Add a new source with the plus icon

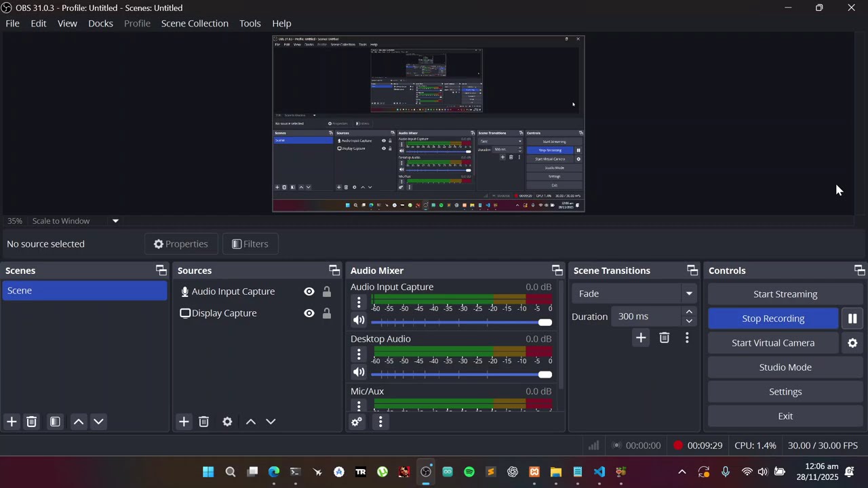(x=184, y=422)
